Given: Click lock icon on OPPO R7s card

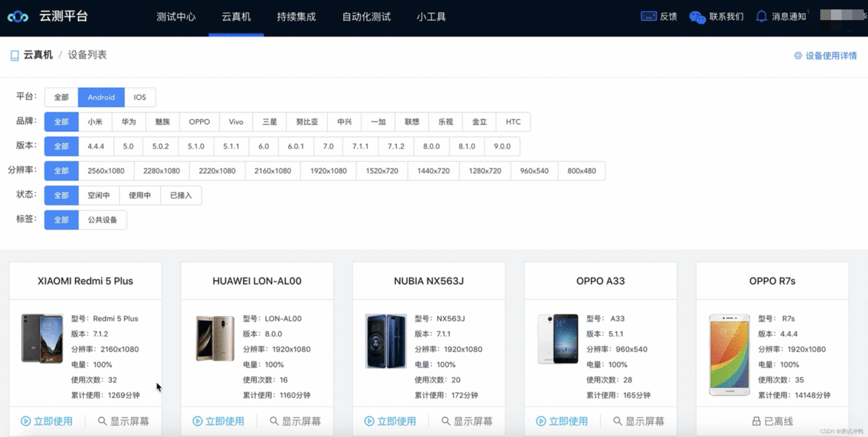Looking at the screenshot, I should click(x=757, y=421).
